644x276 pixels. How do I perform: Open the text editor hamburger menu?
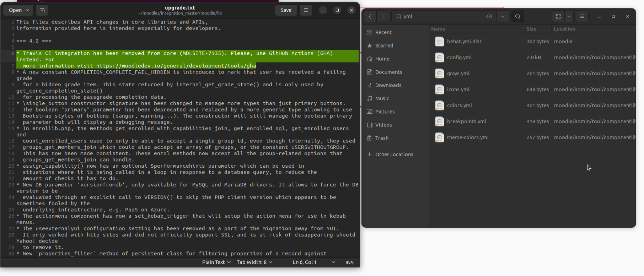[306, 10]
